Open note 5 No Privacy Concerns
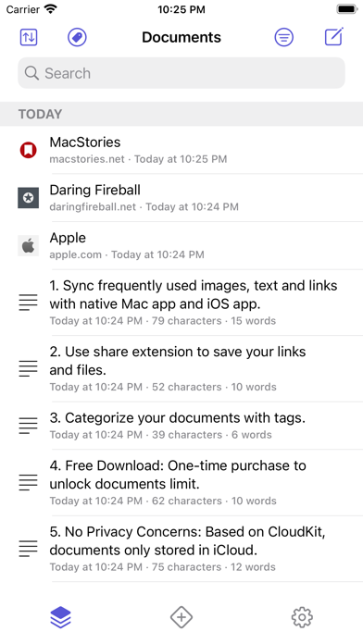 click(x=181, y=549)
